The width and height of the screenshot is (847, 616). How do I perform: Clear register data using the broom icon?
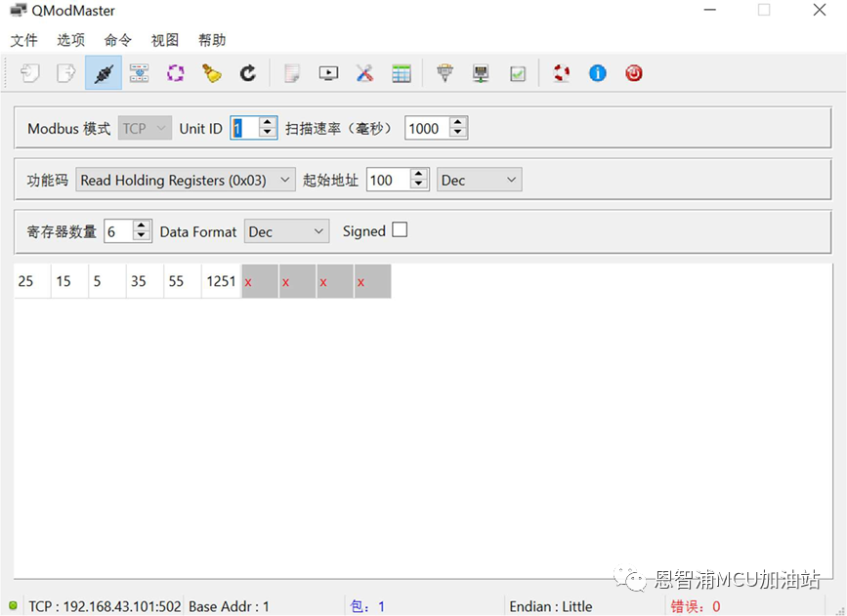pos(212,72)
